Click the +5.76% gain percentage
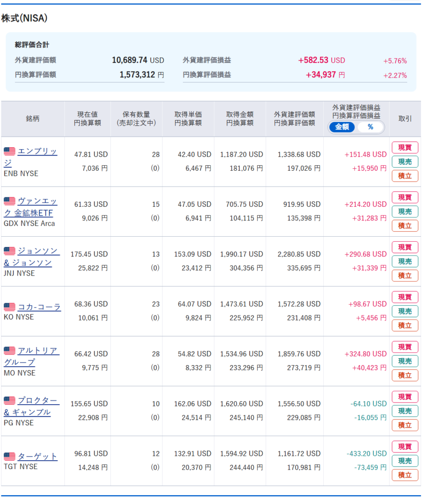Screen dimensions: 426x504 tap(395, 61)
